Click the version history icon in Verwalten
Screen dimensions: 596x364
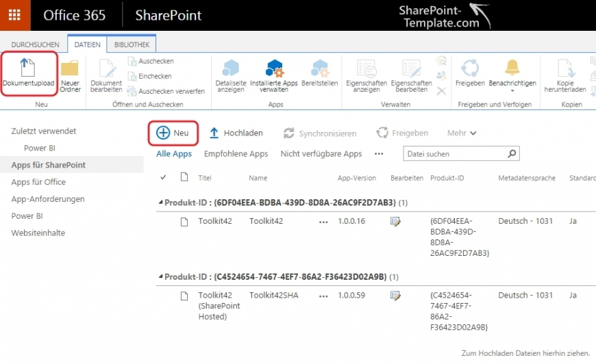[441, 61]
